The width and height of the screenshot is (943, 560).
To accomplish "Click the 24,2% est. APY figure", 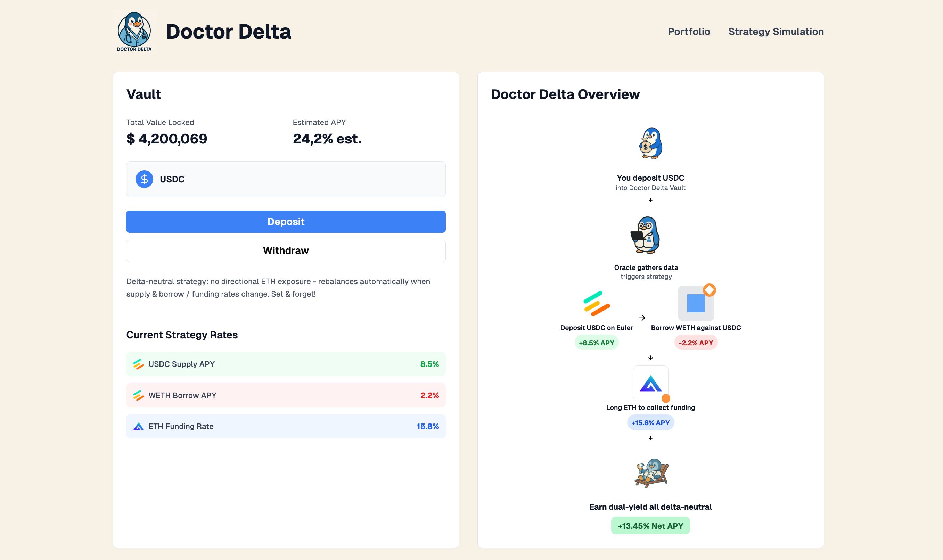I will tap(327, 139).
